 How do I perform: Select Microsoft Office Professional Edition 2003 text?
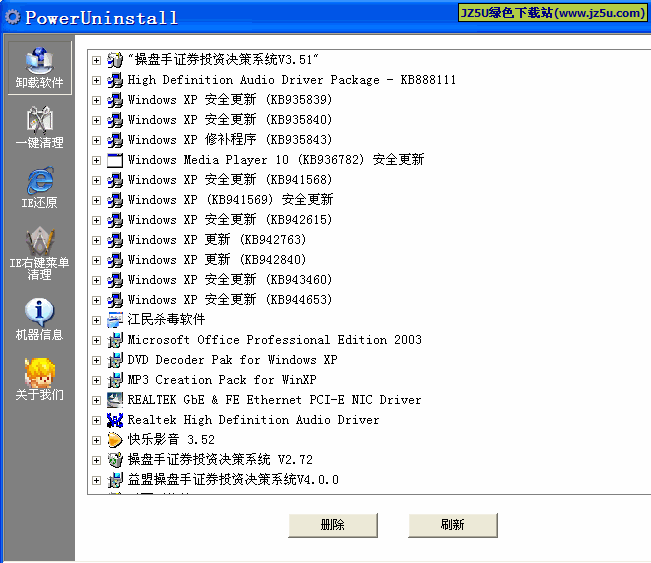pos(274,340)
